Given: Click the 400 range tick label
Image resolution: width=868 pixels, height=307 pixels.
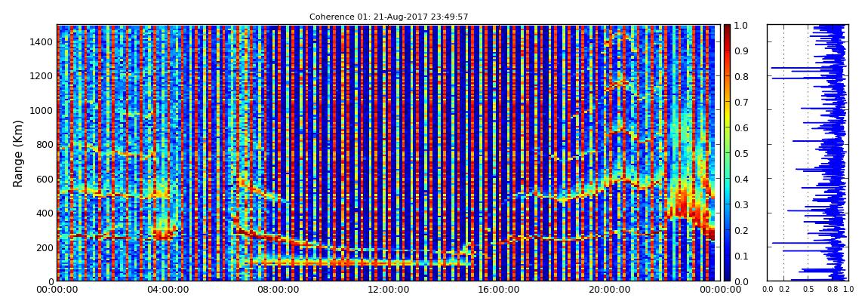Looking at the screenshot, I should (x=45, y=213).
